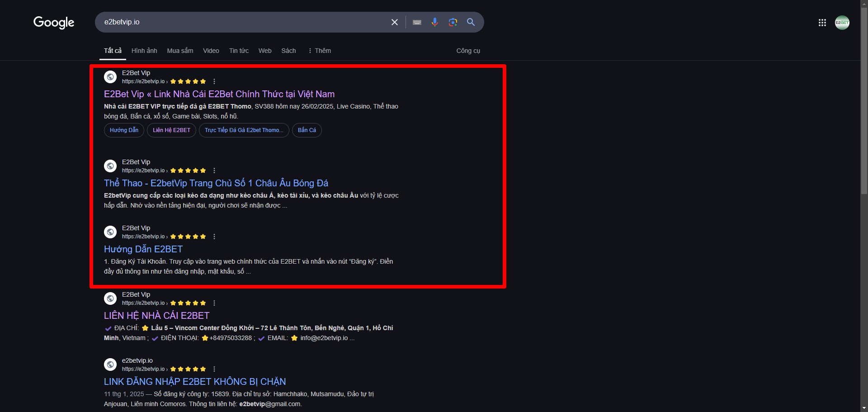The width and height of the screenshot is (868, 412).
Task: Click the favicon of the Hướng Dẫn E2BET result
Action: tap(110, 232)
